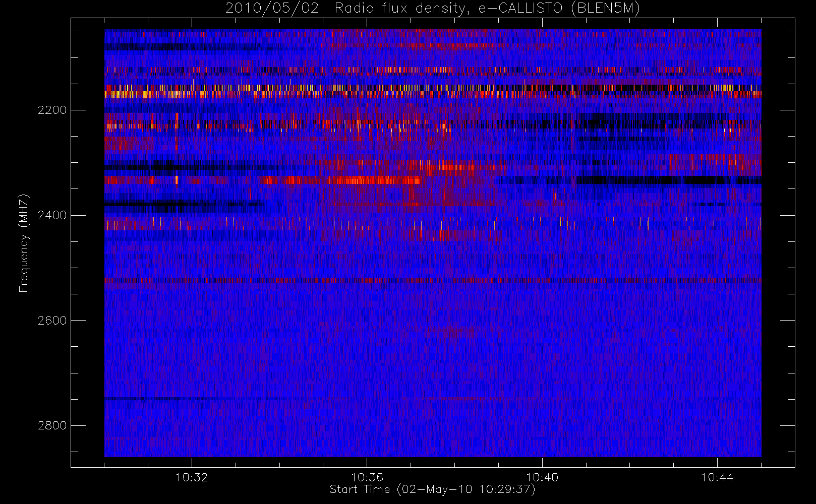816x504 pixels.
Task: Click the 'Frequency (MHZ)' y-axis label
Action: click(x=24, y=243)
